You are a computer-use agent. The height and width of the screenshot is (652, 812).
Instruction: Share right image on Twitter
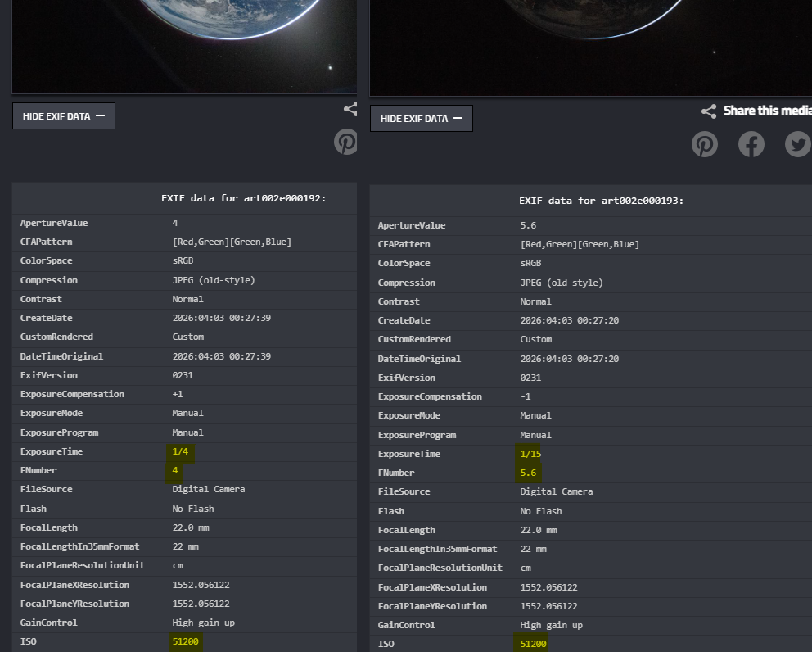(798, 144)
